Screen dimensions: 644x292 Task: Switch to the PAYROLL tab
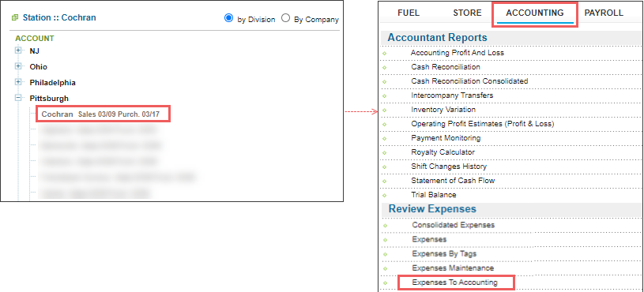pos(604,13)
